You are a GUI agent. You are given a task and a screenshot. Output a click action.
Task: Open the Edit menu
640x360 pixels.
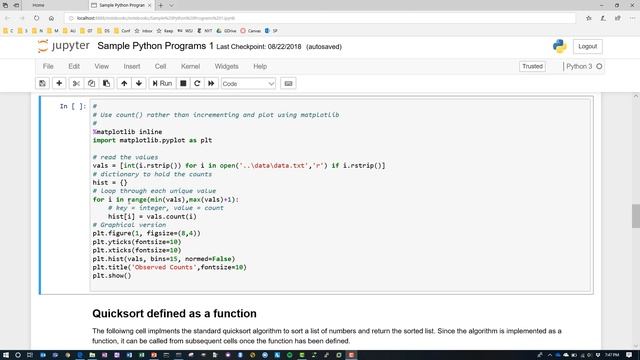click(74, 67)
